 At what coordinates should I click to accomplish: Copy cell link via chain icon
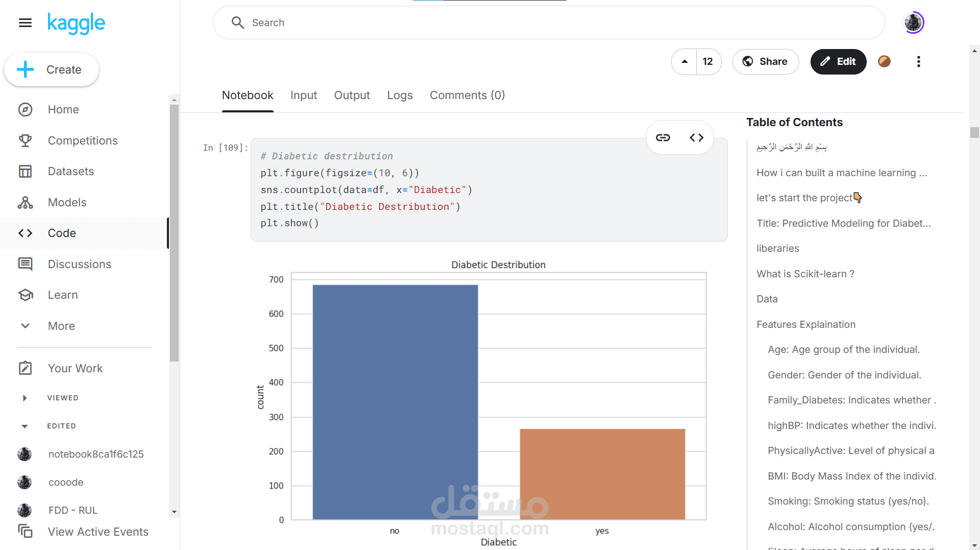(663, 137)
